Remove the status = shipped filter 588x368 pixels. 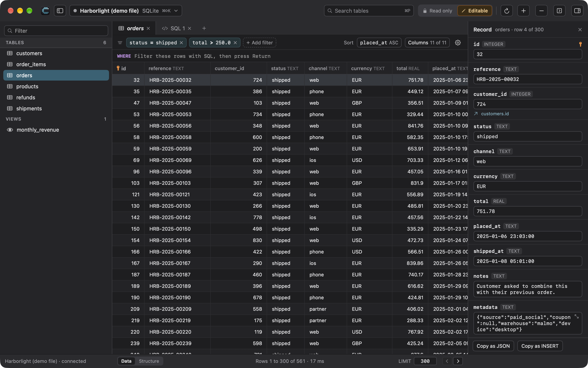pyautogui.click(x=181, y=43)
